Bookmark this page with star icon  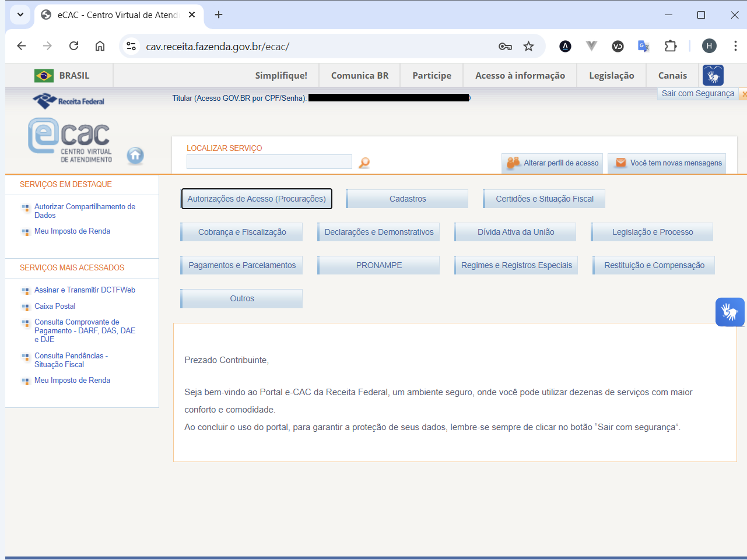pos(528,47)
